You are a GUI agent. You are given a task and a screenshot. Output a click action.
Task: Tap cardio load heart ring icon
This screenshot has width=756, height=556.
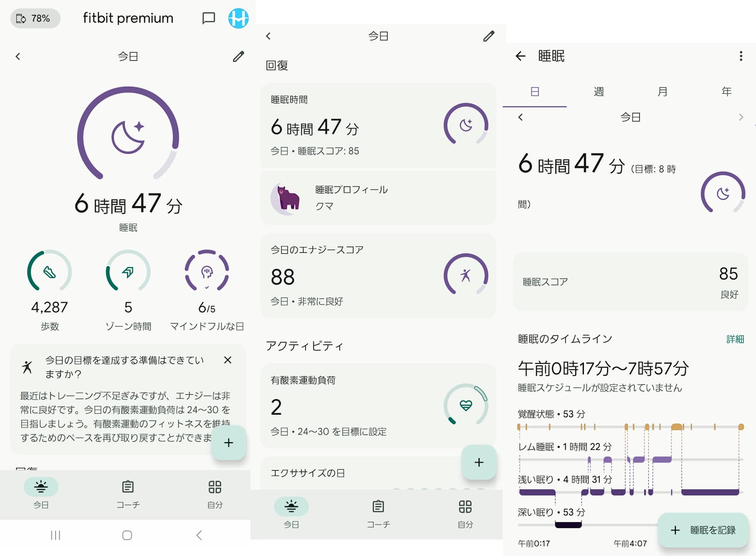point(466,405)
